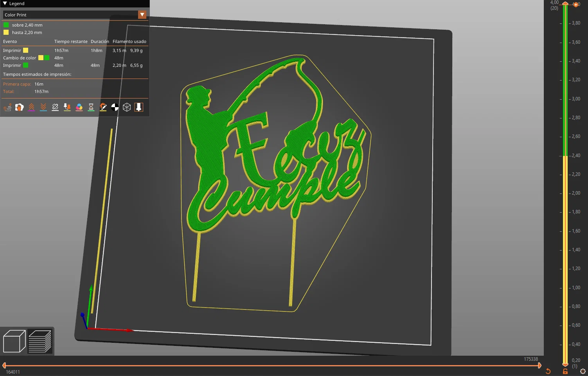Toggle tool marker down-arrow icon
Viewport: 588px width, 376px height.
pyautogui.click(x=139, y=107)
